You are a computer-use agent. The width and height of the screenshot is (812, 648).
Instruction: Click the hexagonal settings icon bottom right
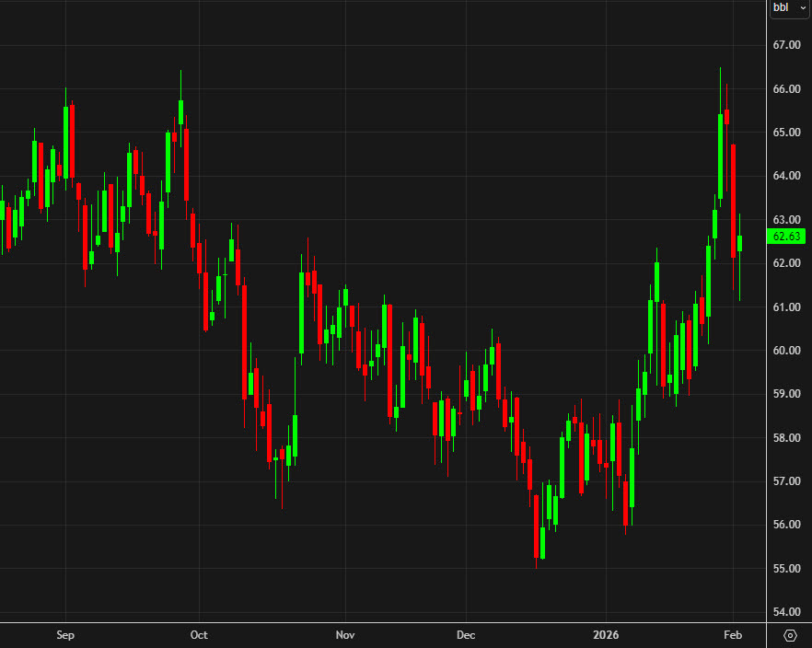(790, 635)
